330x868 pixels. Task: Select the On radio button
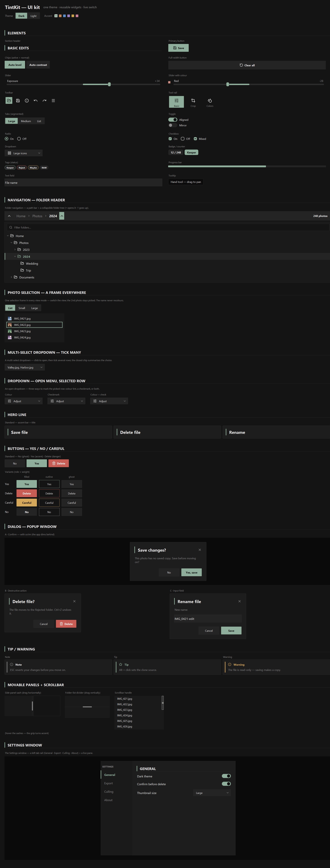click(6, 139)
